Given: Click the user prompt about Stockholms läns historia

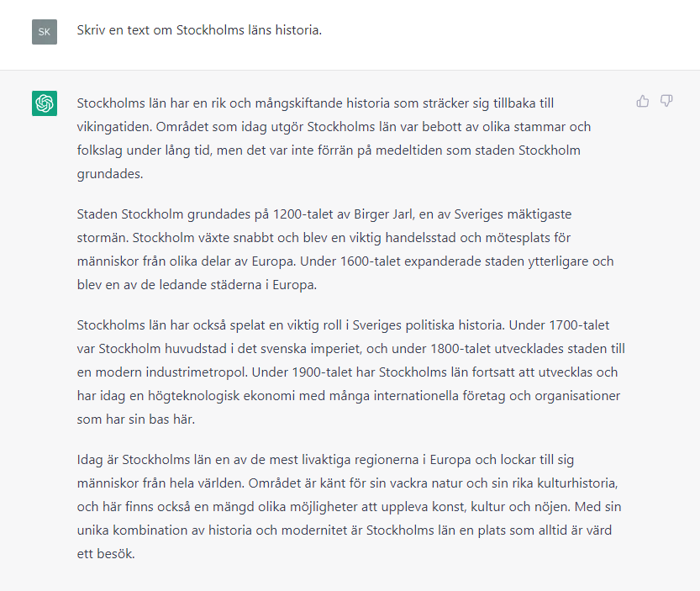Looking at the screenshot, I should (x=199, y=30).
